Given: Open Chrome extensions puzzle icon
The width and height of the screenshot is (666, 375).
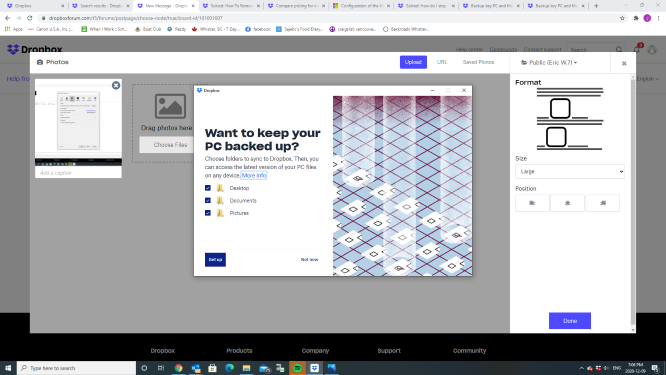Looking at the screenshot, I should pyautogui.click(x=636, y=18).
